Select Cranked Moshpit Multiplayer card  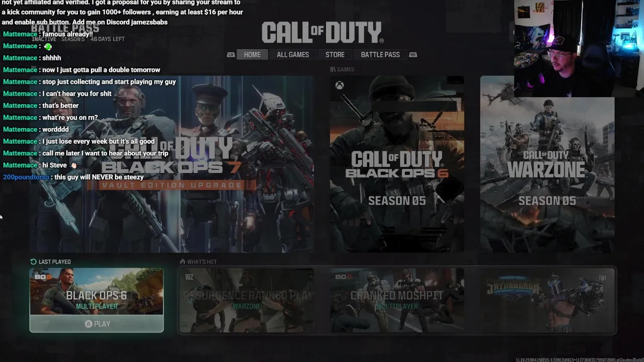pyautogui.click(x=397, y=300)
